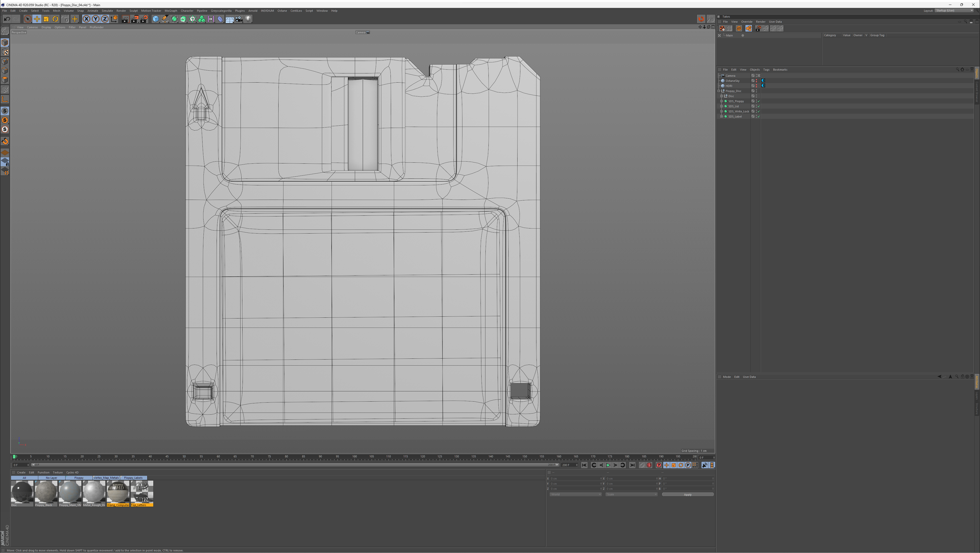Toggle the SDS_Label enabled checkmark
The height and width of the screenshot is (553, 980).
(x=758, y=116)
